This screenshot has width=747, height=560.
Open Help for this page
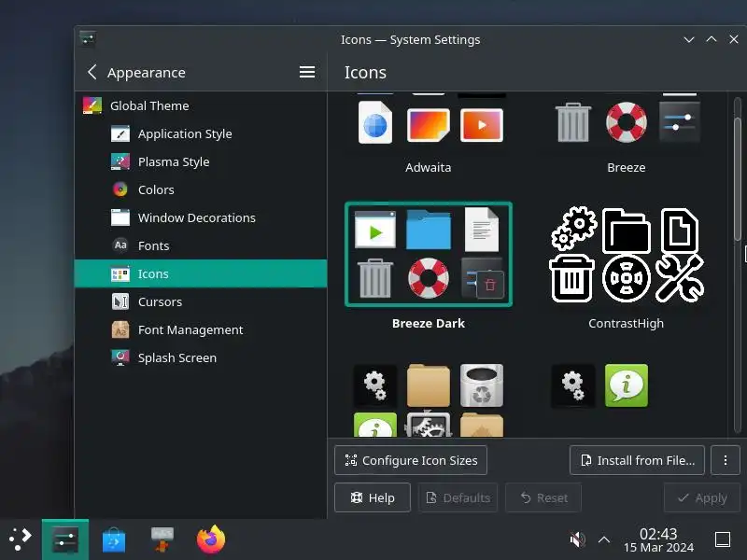click(x=373, y=497)
